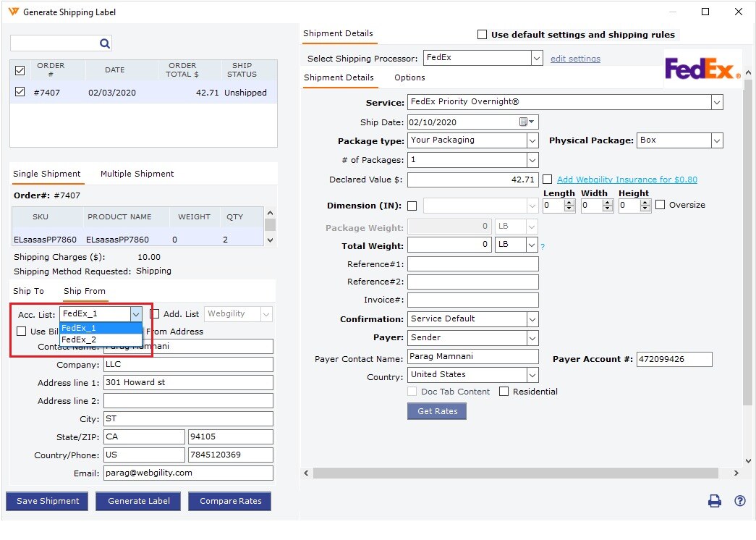This screenshot has width=756, height=540.
Task: Click the vertical scrollbar of shipment details
Action: [747, 242]
